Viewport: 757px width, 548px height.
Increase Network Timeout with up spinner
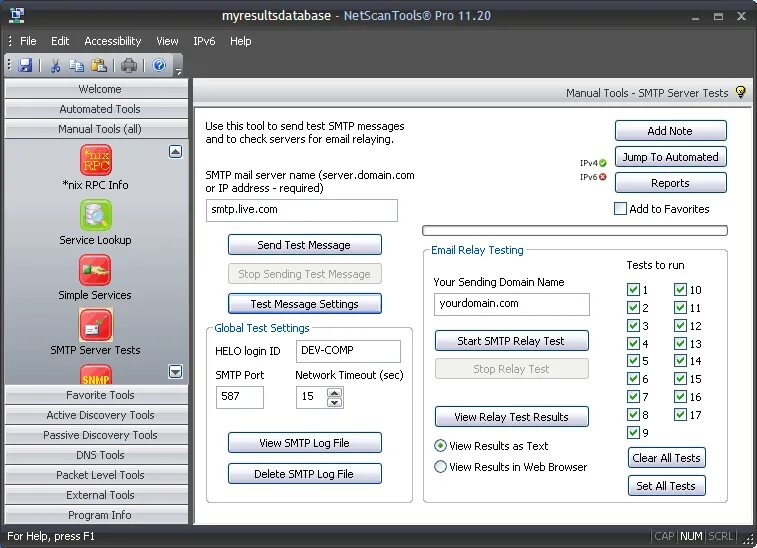[335, 392]
